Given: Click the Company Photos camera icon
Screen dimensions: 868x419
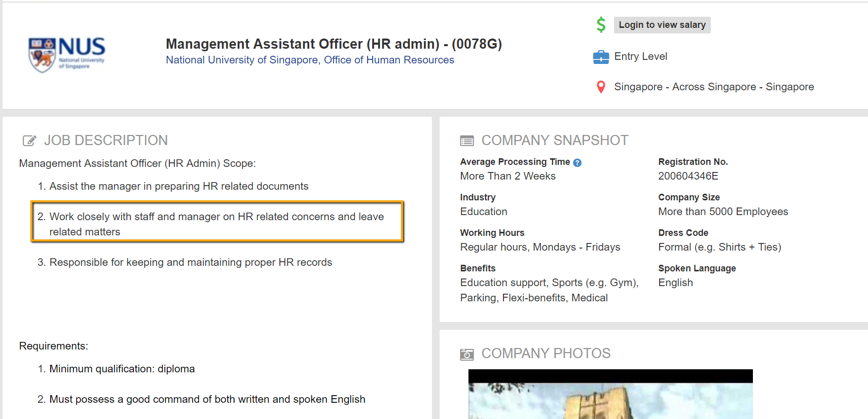Looking at the screenshot, I should (x=467, y=354).
